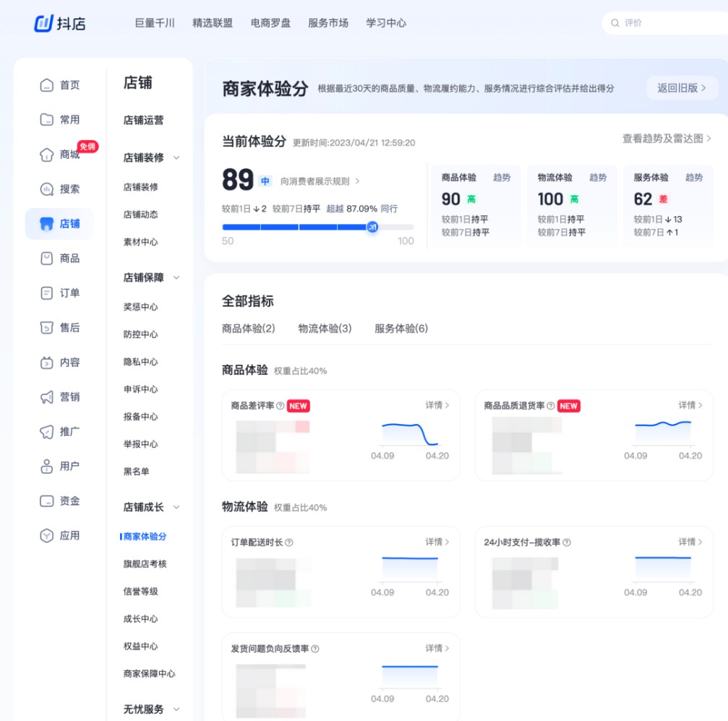Open 商家保障中心 submenu item
This screenshot has height=721, width=728.
[149, 673]
